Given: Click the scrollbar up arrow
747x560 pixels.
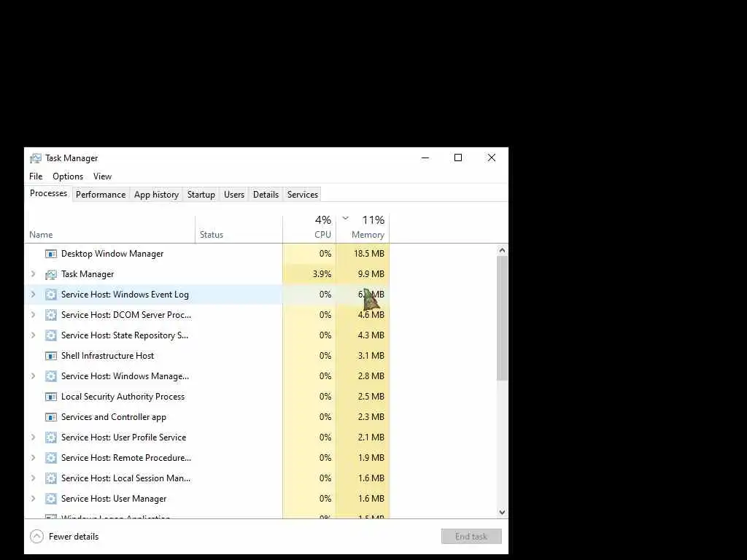Looking at the screenshot, I should coord(502,250).
